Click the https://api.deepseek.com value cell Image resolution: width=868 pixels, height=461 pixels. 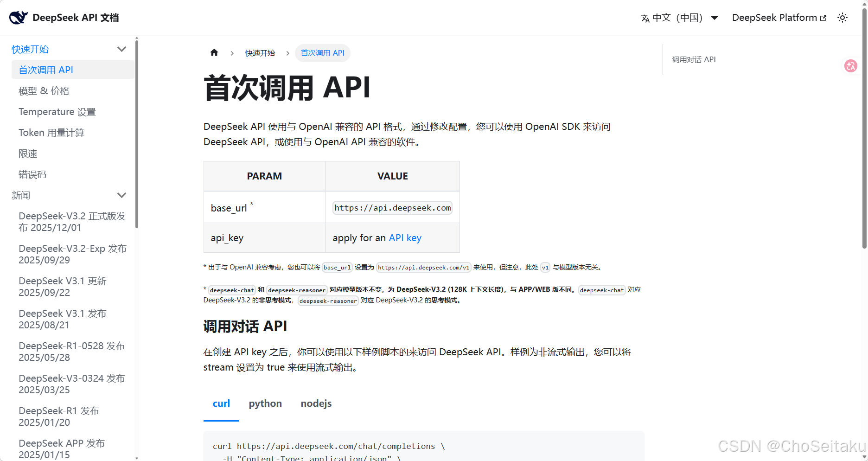(392, 208)
